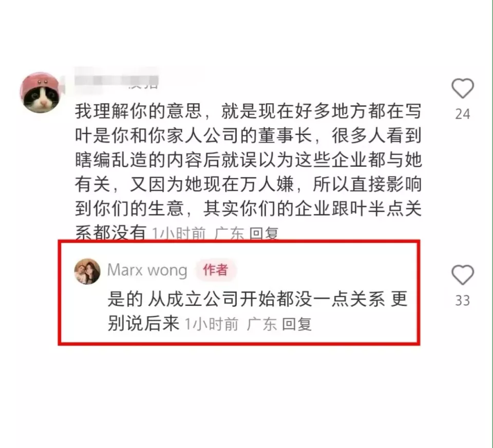493x448 pixels.
Task: Tap the 1小时前 timestamp on first comment
Action: pos(179,233)
